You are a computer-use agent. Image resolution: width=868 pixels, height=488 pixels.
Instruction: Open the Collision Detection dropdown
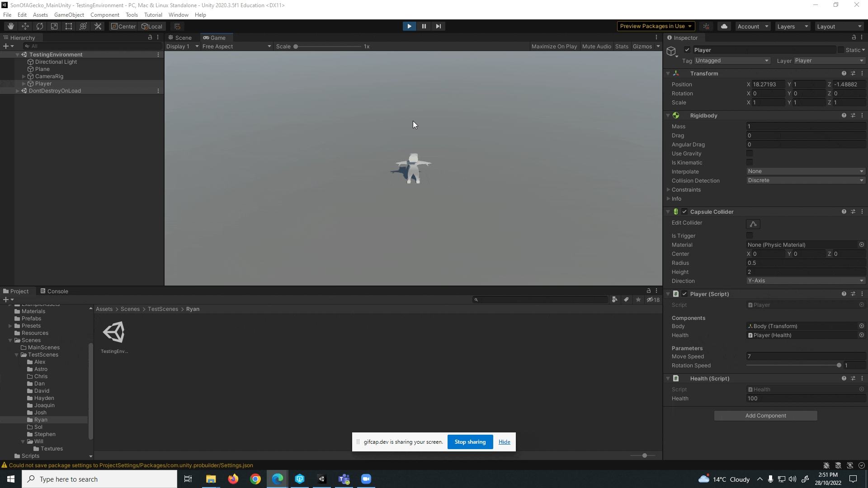(x=805, y=180)
